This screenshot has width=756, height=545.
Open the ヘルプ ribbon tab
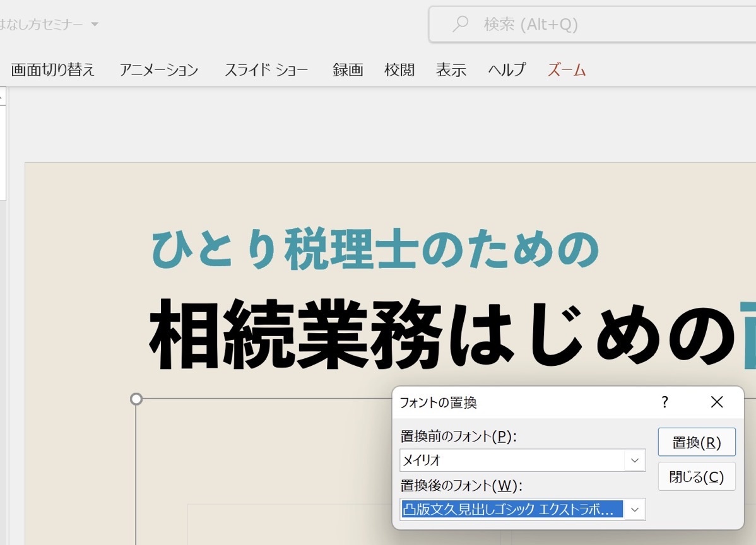(507, 70)
